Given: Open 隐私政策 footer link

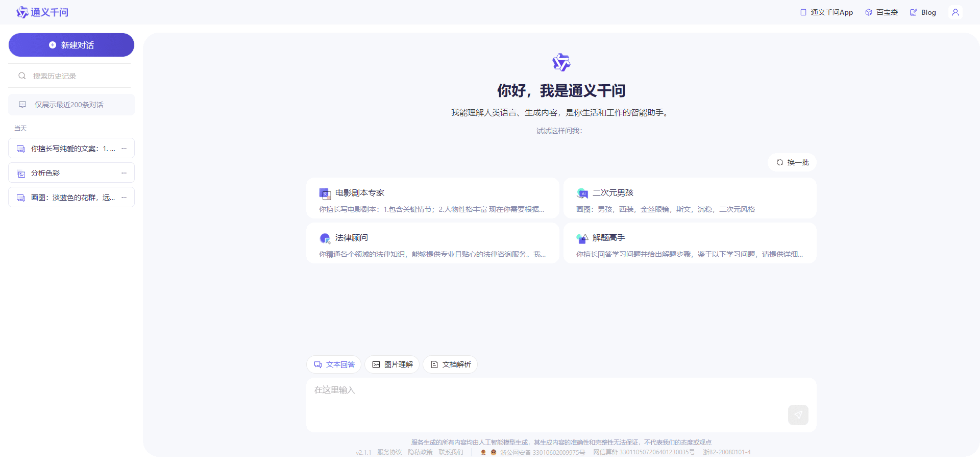Looking at the screenshot, I should tap(420, 452).
